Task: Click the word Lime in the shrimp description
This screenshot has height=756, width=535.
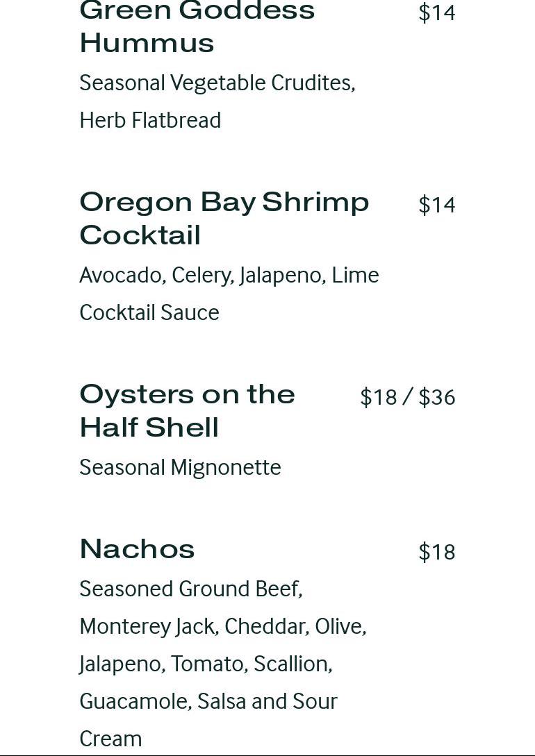Action: [355, 276]
